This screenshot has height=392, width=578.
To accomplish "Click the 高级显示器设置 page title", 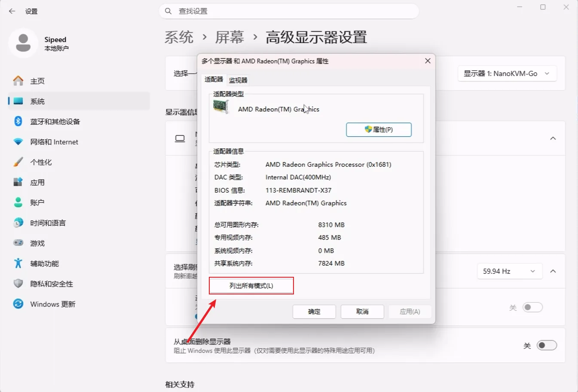I will point(316,37).
